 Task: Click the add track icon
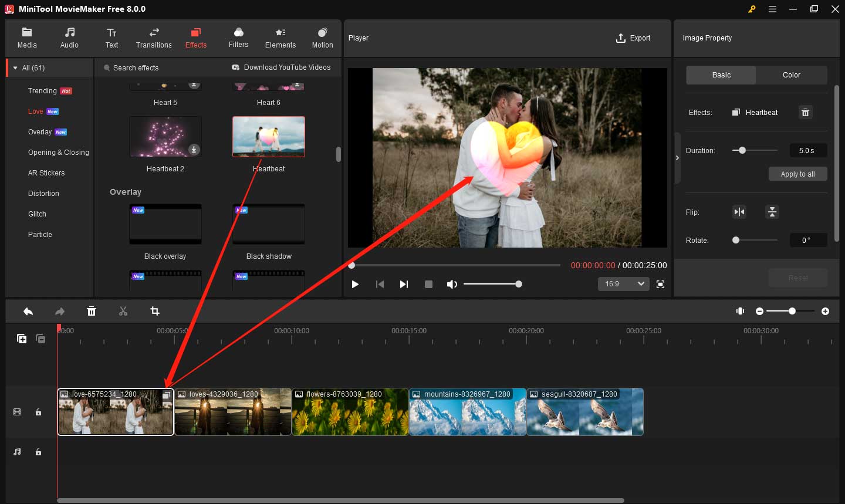22,339
